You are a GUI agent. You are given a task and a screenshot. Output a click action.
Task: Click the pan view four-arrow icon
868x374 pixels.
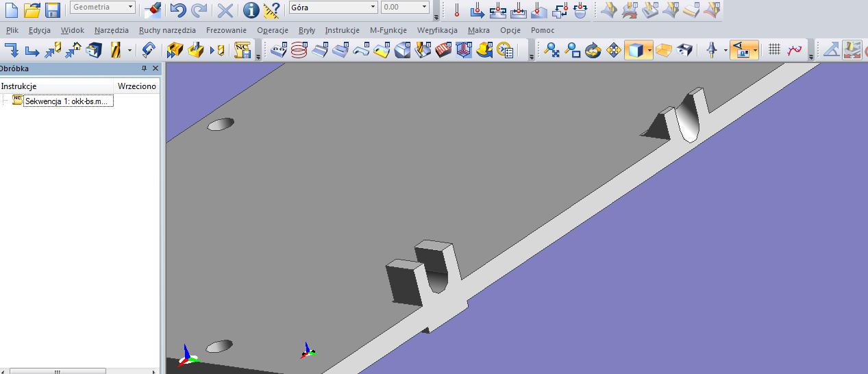click(x=614, y=50)
